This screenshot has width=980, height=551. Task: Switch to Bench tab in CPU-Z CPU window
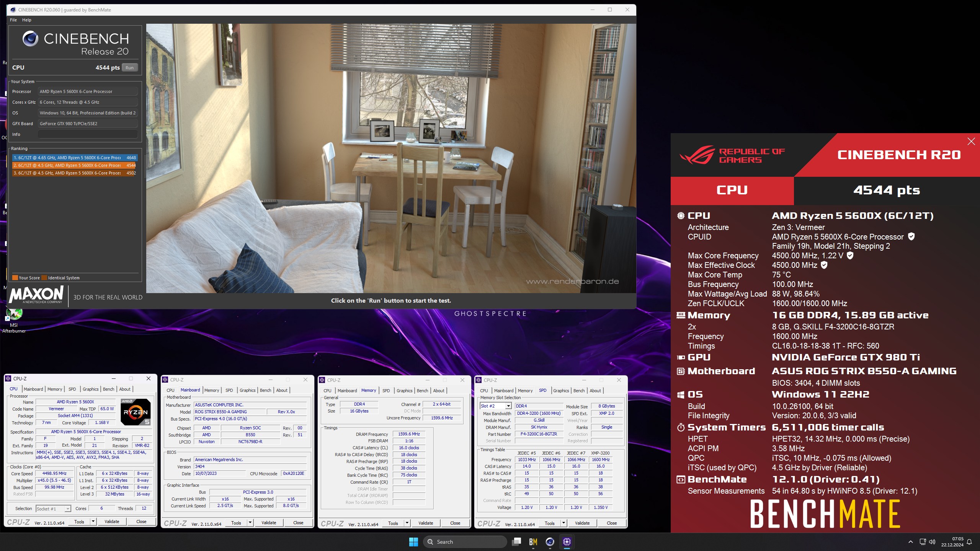coord(108,389)
